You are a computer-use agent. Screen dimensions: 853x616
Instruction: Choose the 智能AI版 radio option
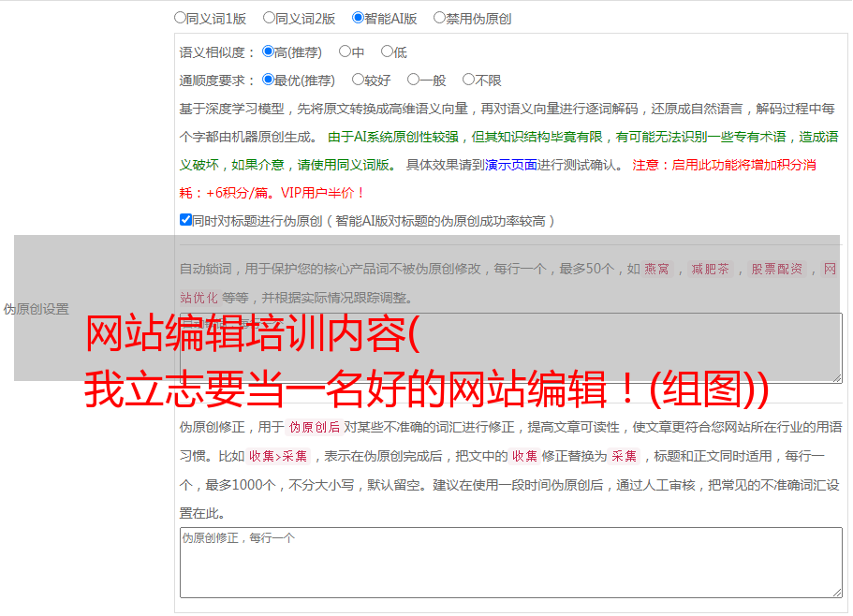358,18
